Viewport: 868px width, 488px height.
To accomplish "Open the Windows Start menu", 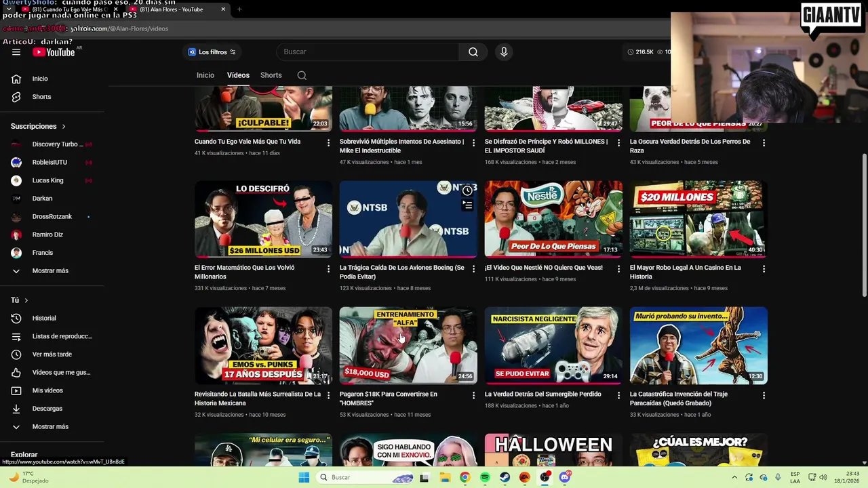I will pos(304,477).
